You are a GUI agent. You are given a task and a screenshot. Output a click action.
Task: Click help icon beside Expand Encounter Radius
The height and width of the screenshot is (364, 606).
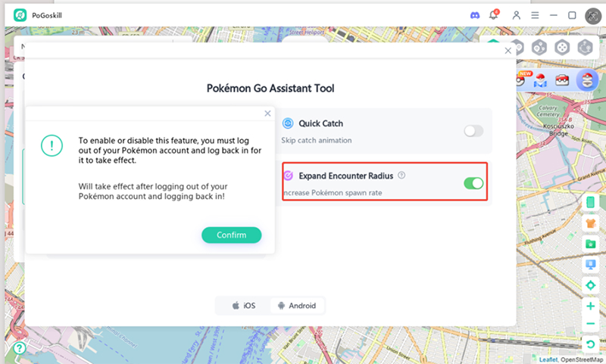point(401,176)
